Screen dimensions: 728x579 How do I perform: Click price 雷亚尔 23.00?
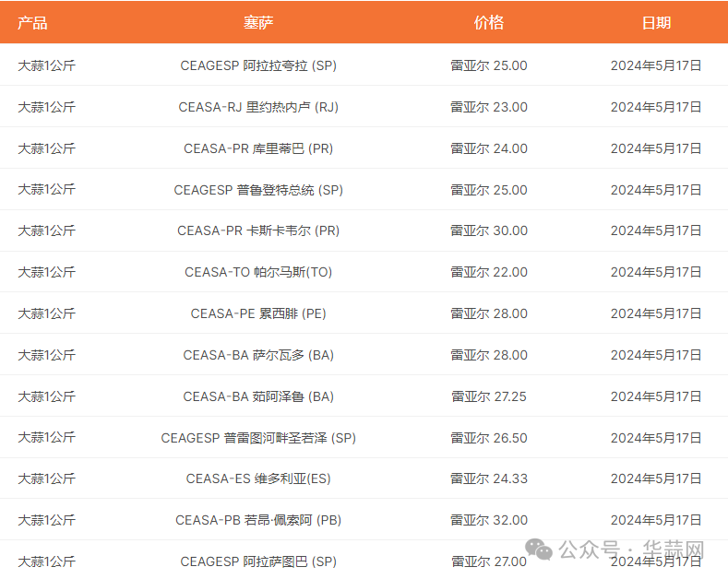click(x=489, y=107)
